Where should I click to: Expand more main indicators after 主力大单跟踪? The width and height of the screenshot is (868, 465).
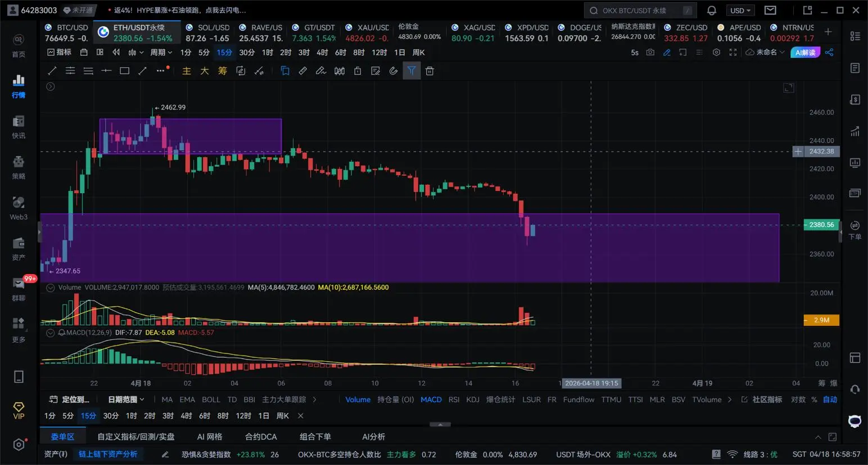pyautogui.click(x=314, y=399)
